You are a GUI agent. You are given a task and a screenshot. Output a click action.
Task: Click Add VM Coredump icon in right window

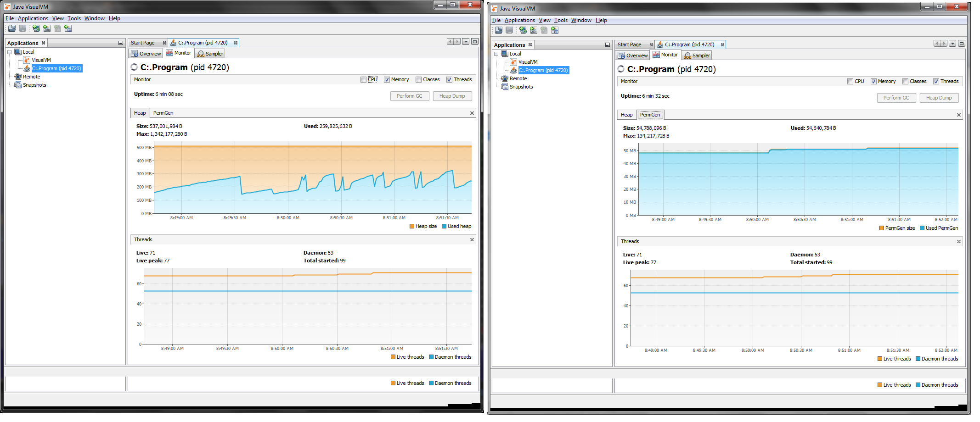(544, 30)
